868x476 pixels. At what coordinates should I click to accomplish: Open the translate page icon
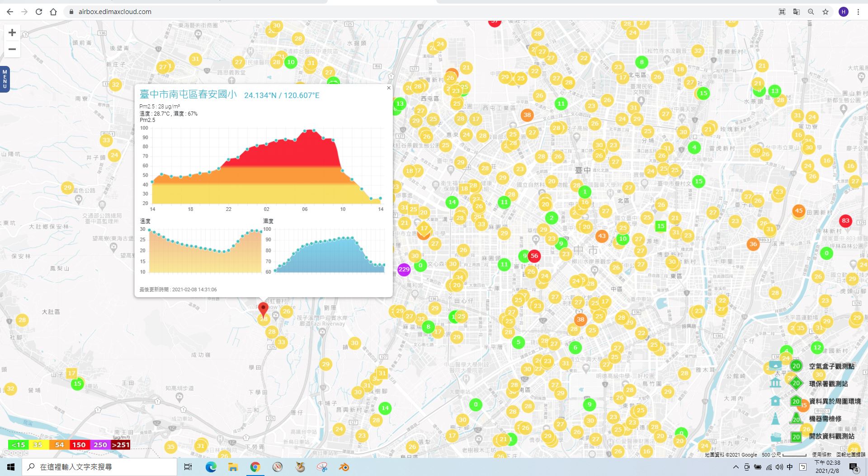tap(797, 12)
